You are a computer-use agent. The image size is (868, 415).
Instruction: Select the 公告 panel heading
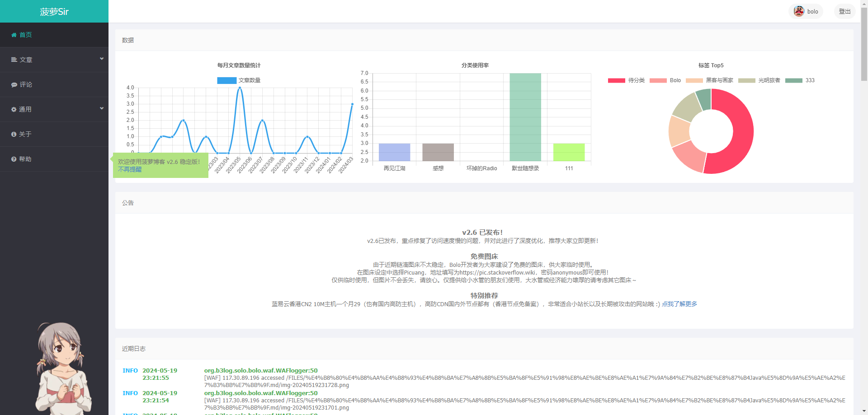coord(128,203)
